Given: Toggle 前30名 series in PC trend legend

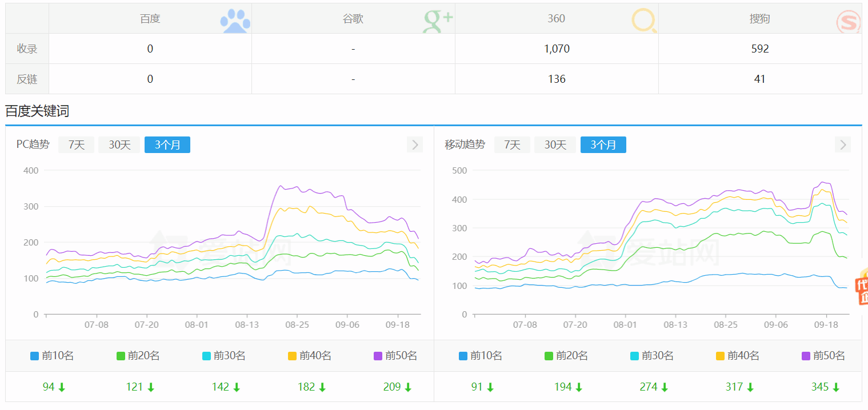Looking at the screenshot, I should pos(223,356).
